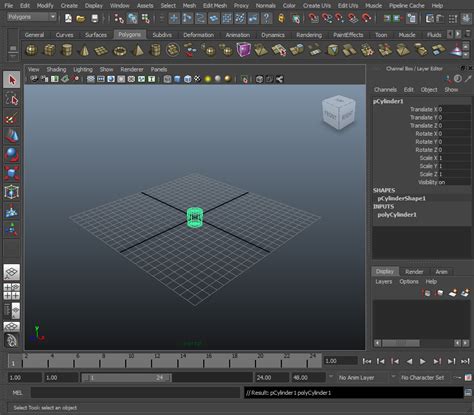Switch to single perspective view layout
The image size is (474, 415).
click(12, 272)
